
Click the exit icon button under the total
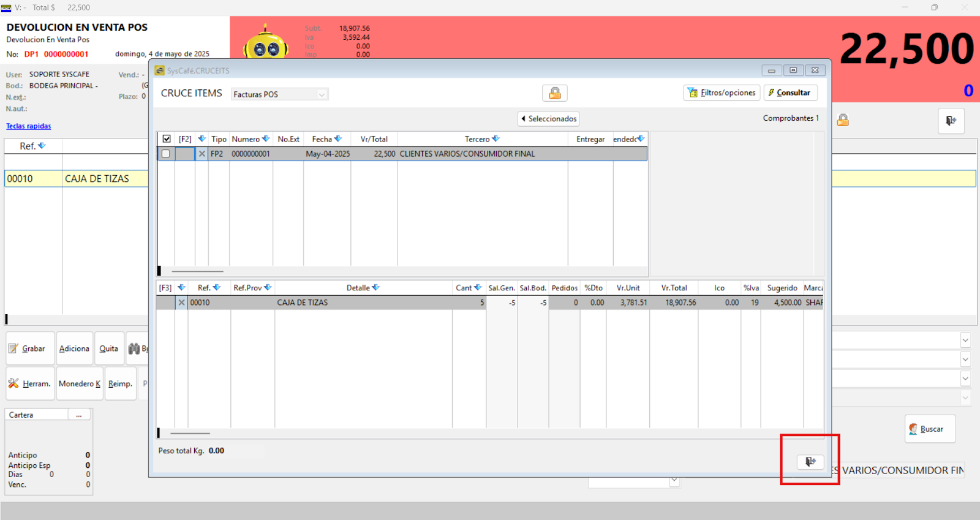[951, 121]
